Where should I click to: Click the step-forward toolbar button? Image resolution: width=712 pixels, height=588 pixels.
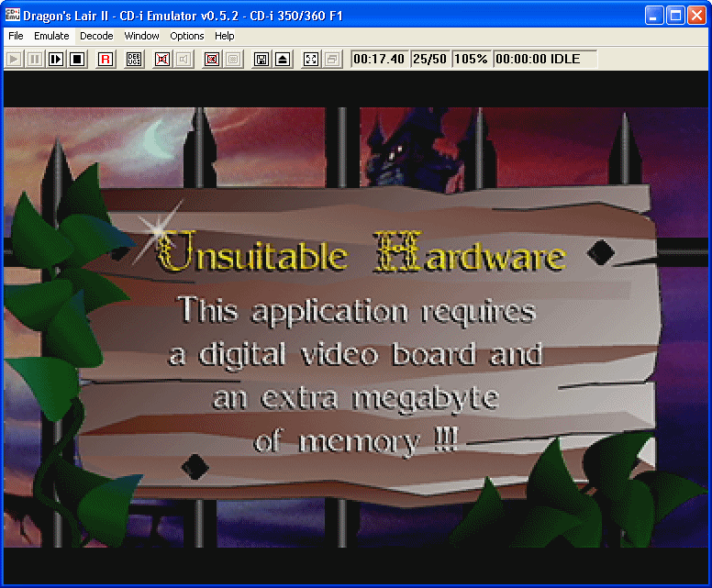[x=56, y=59]
